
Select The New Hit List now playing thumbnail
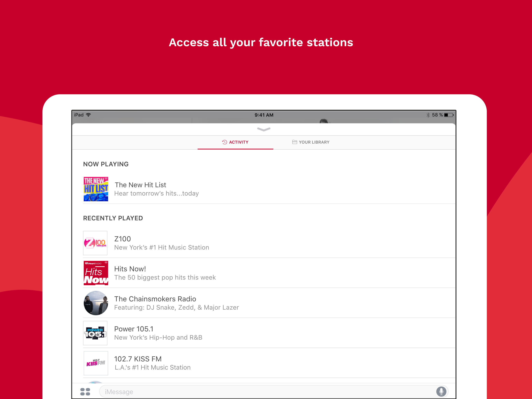(96, 189)
